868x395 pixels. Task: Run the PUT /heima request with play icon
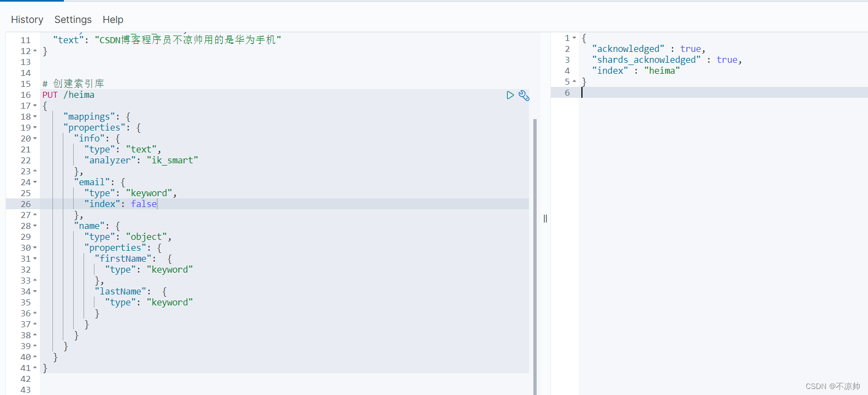point(510,95)
